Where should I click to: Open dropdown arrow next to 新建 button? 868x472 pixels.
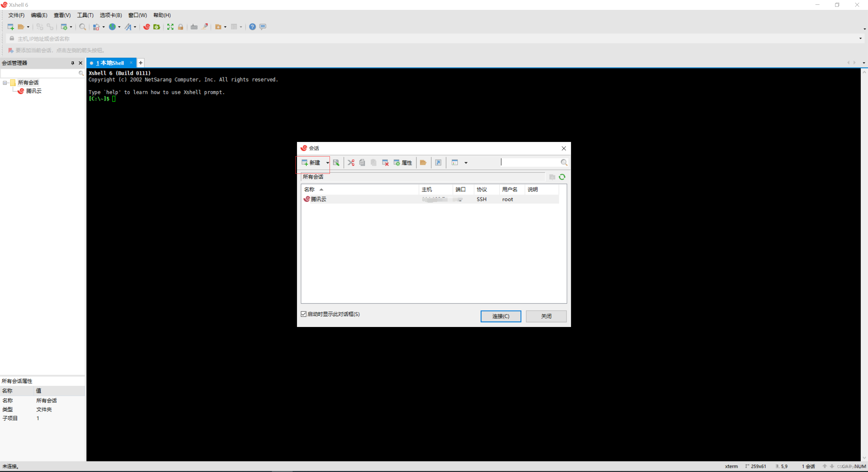[x=328, y=163]
